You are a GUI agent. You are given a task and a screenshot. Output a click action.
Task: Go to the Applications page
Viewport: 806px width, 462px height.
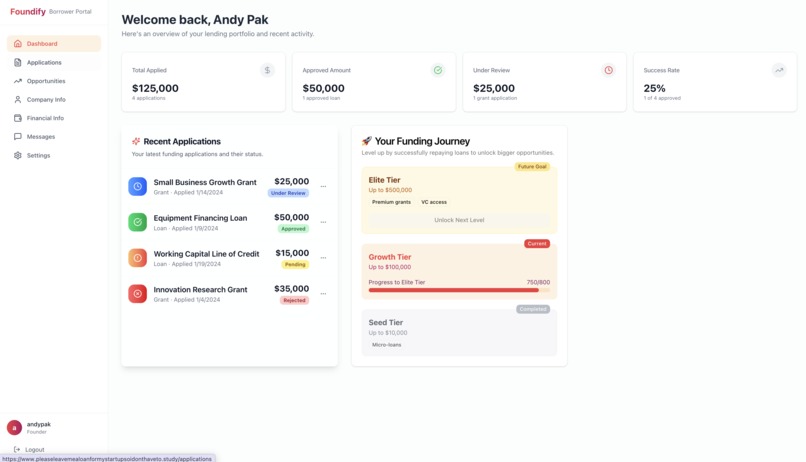[x=54, y=62]
